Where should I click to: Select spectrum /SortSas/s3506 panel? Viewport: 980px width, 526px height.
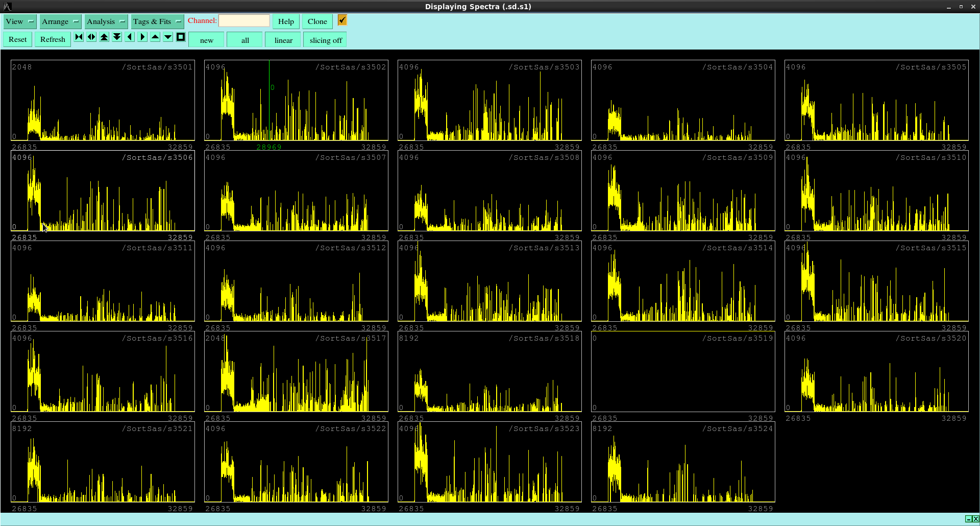tap(103, 191)
